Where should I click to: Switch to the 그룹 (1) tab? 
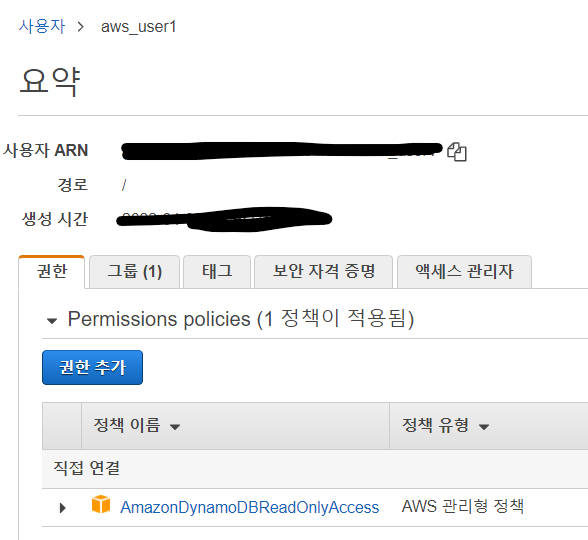pyautogui.click(x=135, y=272)
